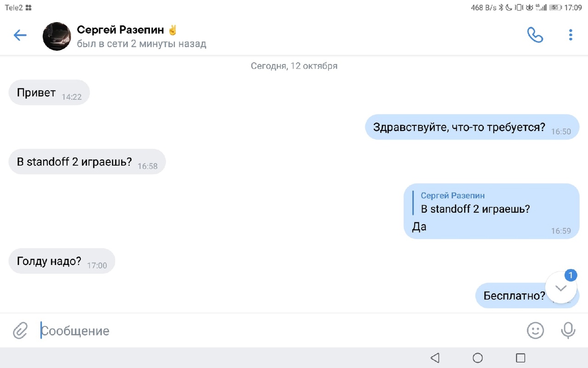Select the Привет message bubble
The width and height of the screenshot is (588, 368).
49,92
